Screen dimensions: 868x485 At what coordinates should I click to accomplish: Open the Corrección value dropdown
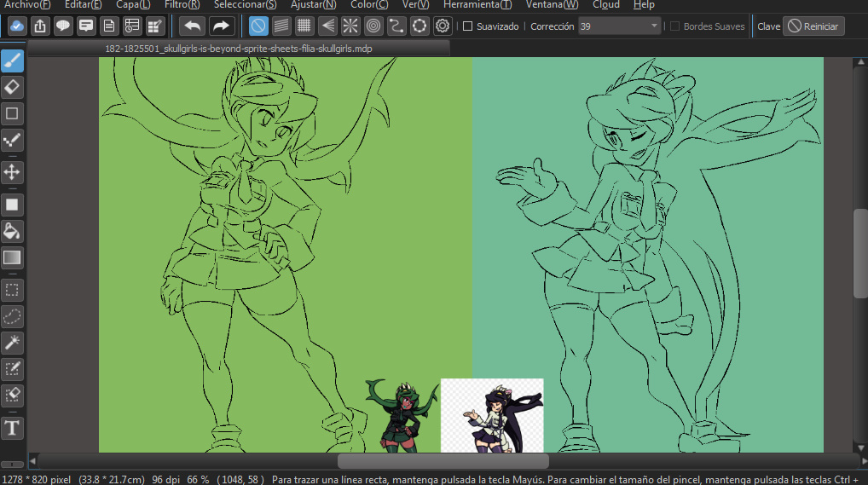click(619, 26)
